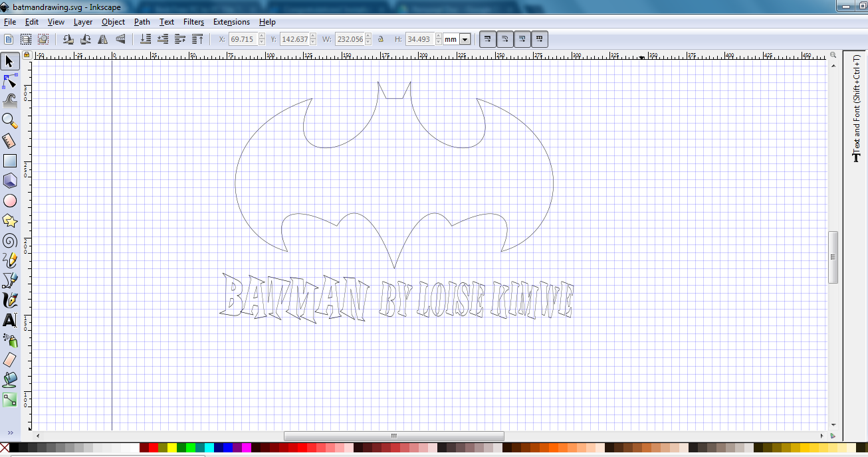868x457 pixels.
Task: Select the Paint Bucket fill tool
Action: (x=9, y=379)
